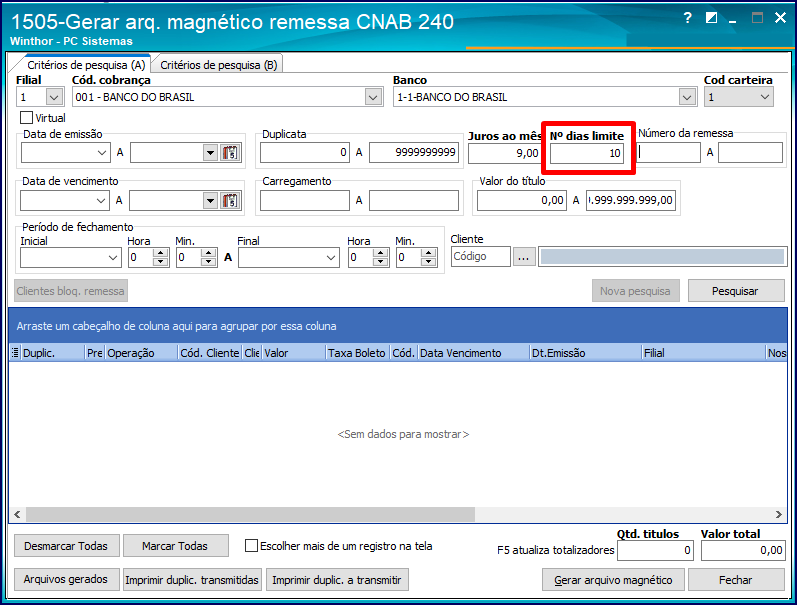Image resolution: width=797 pixels, height=605 pixels.
Task: Expand Período de fechamento Inicial dropdown
Action: (113, 258)
